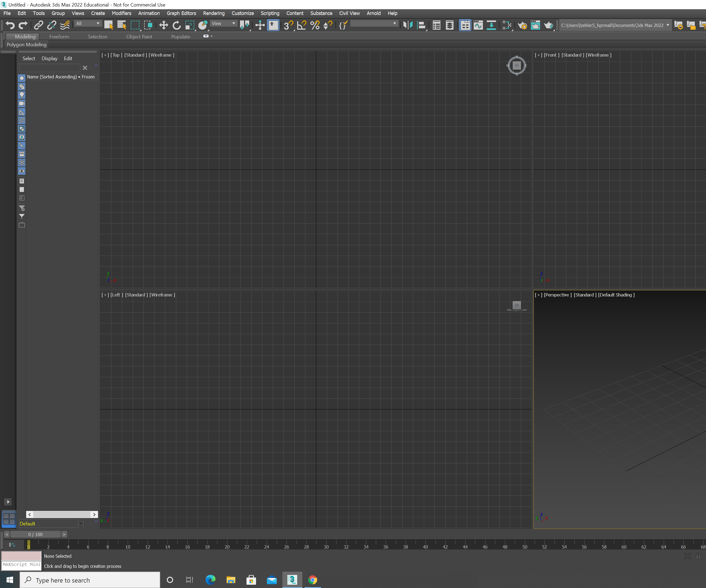
Task: Click the Mirror tool icon
Action: (408, 25)
